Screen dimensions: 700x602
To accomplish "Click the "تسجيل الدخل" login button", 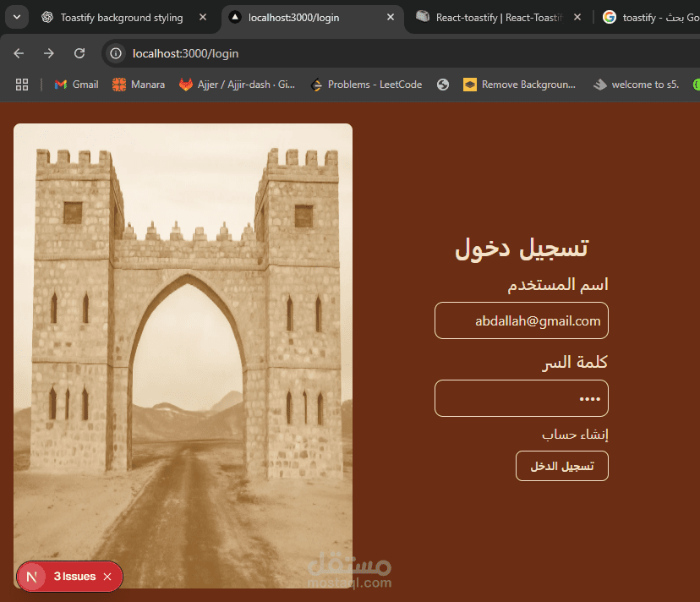I will point(561,466).
